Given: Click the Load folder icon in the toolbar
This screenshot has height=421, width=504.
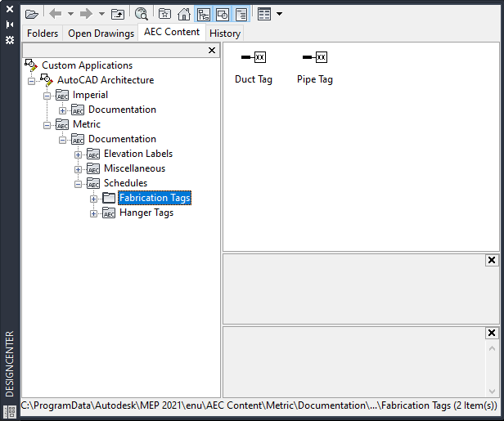Looking at the screenshot, I should pyautogui.click(x=32, y=14).
